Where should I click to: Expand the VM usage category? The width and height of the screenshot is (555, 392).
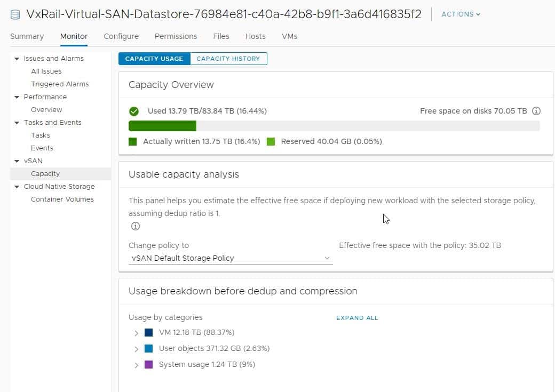tap(136, 332)
